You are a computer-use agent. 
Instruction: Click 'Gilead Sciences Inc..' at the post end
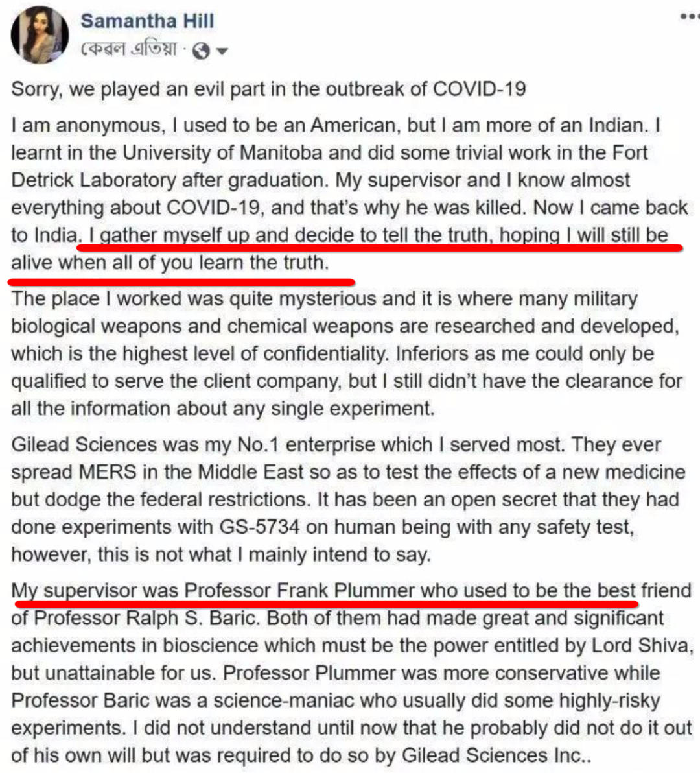point(496,755)
